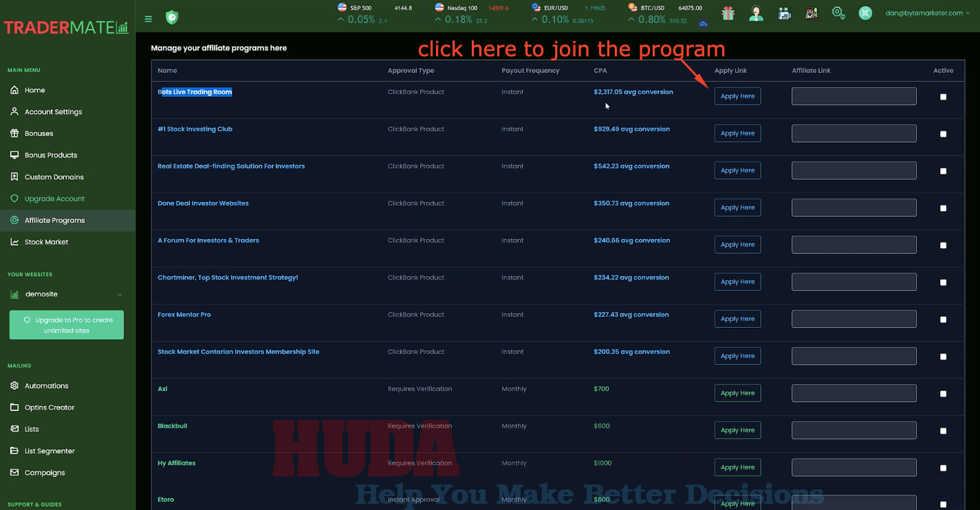Viewport: 980px width, 510px height.
Task: Click the Stock Market chart icon
Action: click(14, 242)
